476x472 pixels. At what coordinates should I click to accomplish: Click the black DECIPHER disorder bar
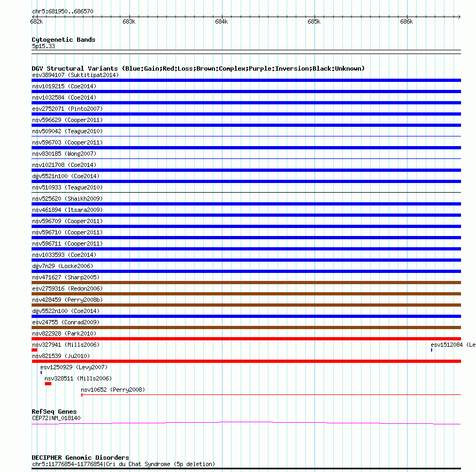[x=246, y=469]
